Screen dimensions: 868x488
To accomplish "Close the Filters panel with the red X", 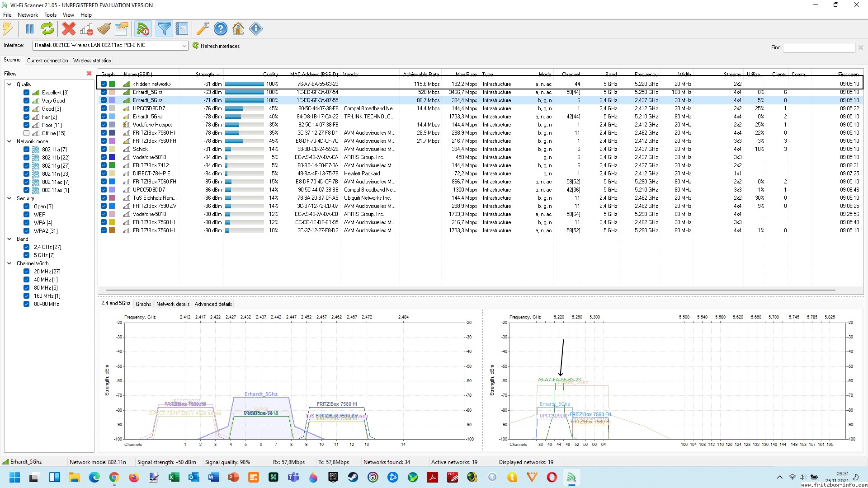I will click(x=89, y=73).
